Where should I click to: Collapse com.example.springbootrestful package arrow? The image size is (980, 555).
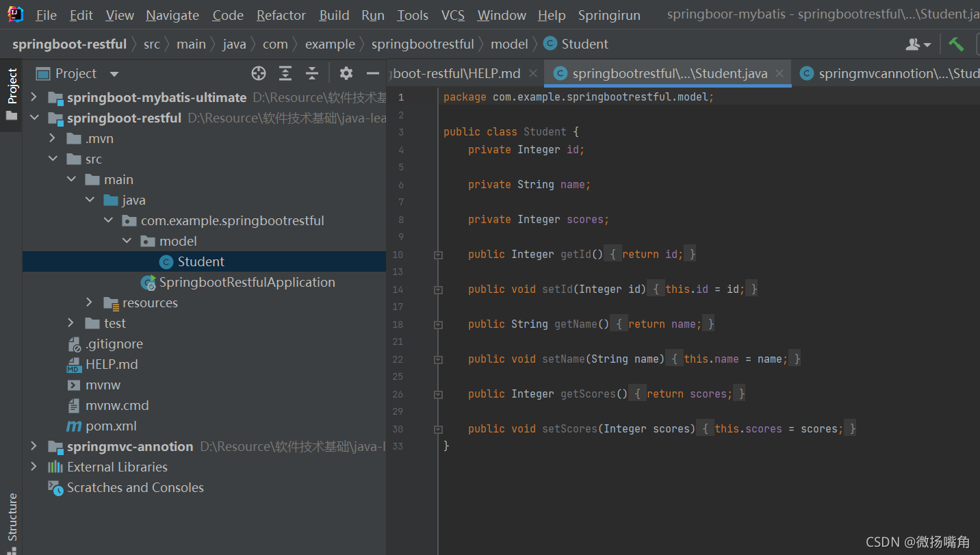pyautogui.click(x=108, y=220)
